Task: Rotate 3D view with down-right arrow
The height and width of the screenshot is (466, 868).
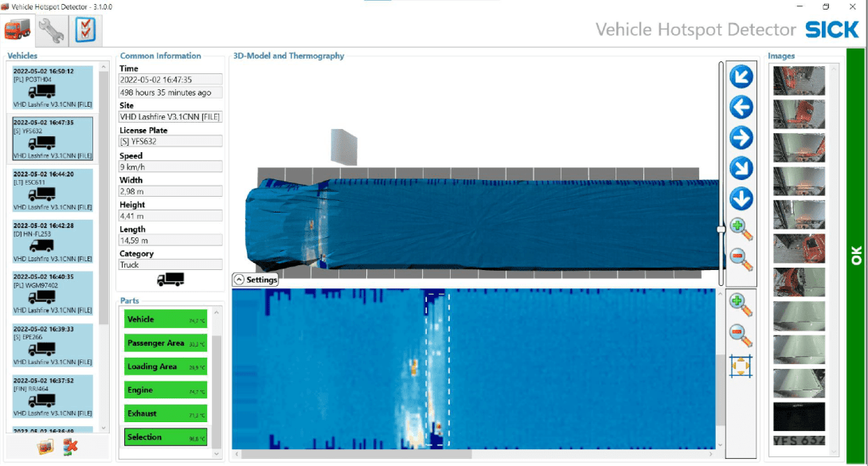Action: coord(741,168)
